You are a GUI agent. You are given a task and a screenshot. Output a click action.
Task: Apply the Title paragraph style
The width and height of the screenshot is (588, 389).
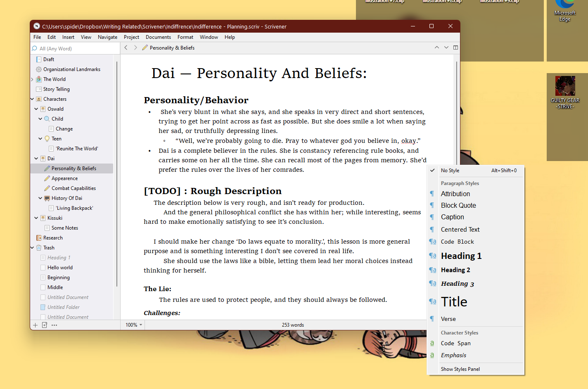coord(454,302)
